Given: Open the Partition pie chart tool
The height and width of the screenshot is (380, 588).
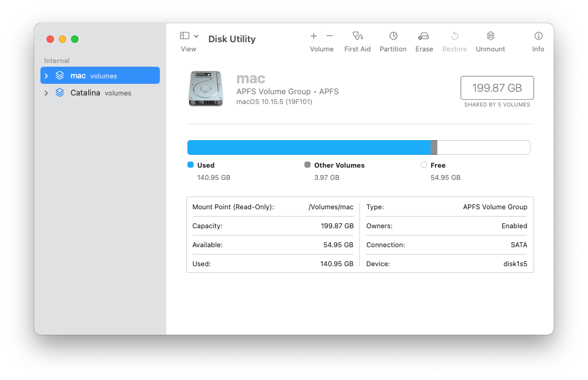Looking at the screenshot, I should tap(393, 36).
